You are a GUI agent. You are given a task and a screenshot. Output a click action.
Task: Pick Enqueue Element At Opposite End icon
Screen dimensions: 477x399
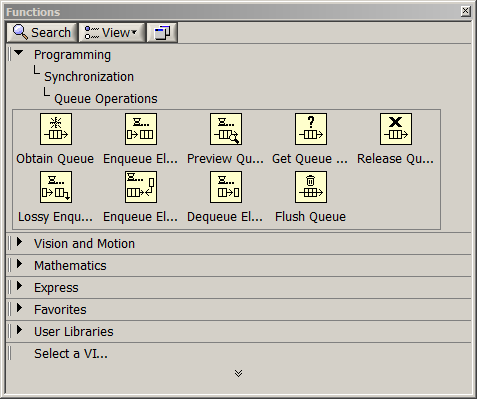[141, 187]
